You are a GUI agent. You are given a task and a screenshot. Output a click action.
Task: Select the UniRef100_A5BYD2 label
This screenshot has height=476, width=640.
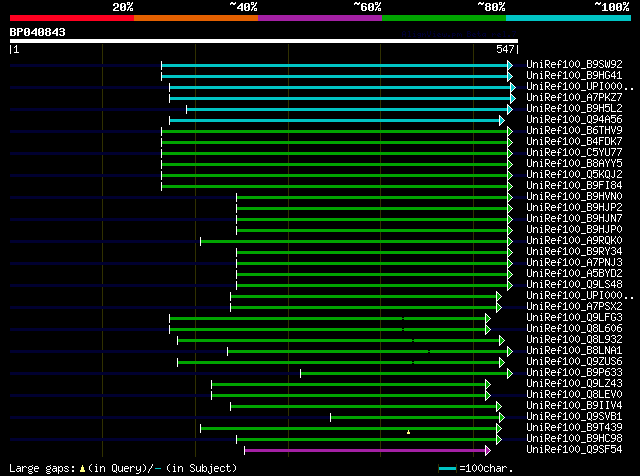pos(574,274)
